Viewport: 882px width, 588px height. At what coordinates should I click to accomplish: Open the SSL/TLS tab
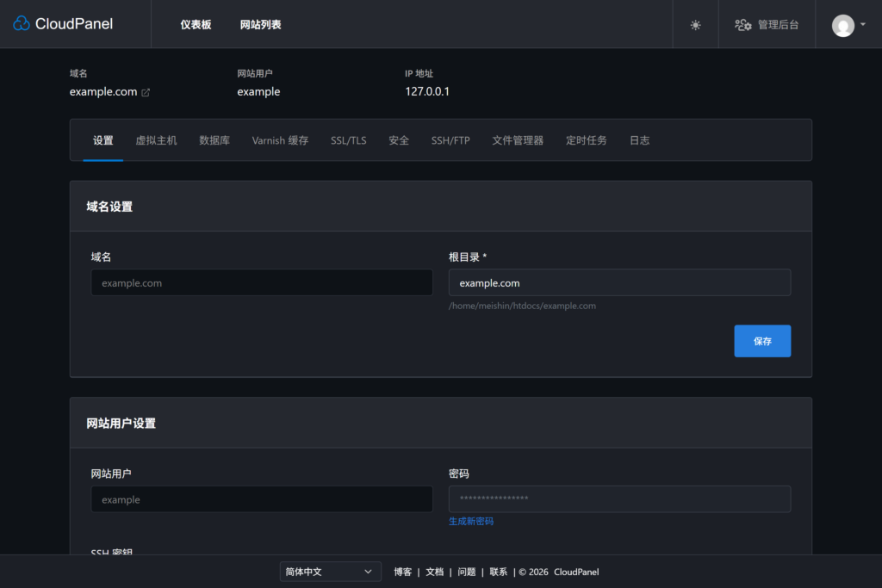pos(348,140)
